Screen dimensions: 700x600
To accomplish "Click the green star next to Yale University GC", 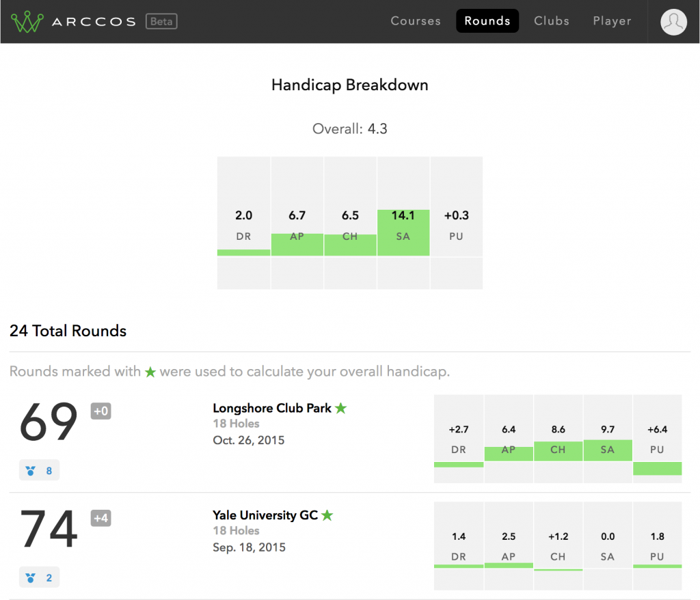I will click(x=327, y=515).
